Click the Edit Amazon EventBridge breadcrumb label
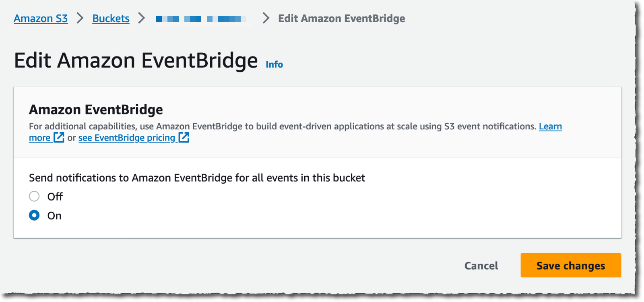Image resolution: width=644 pixels, height=302 pixels. click(x=341, y=18)
